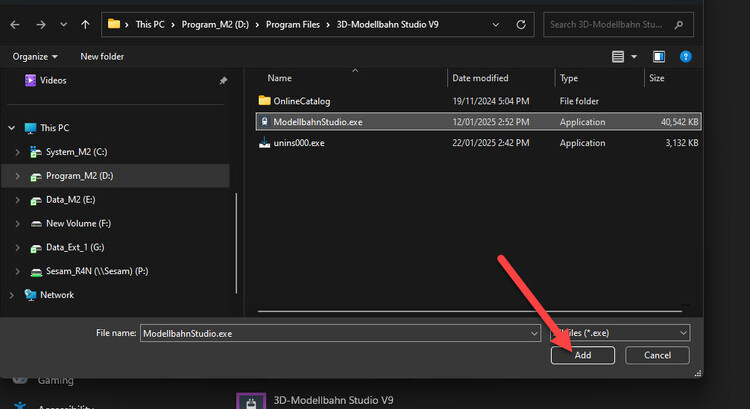Viewport: 750px width, 409px height.
Task: Click the 22/01/2025 2:42 PM date cell
Action: click(491, 143)
